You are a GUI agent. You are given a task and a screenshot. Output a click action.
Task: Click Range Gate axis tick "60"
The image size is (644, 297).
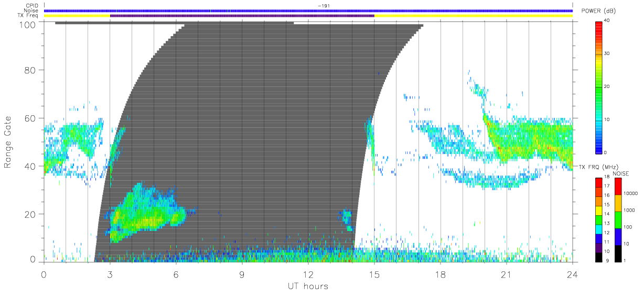point(30,118)
